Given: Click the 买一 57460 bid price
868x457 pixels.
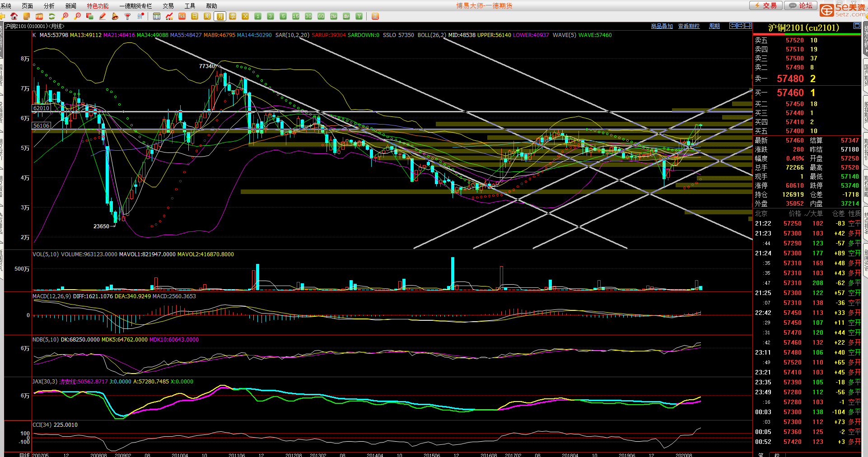Looking at the screenshot, I should (790, 93).
